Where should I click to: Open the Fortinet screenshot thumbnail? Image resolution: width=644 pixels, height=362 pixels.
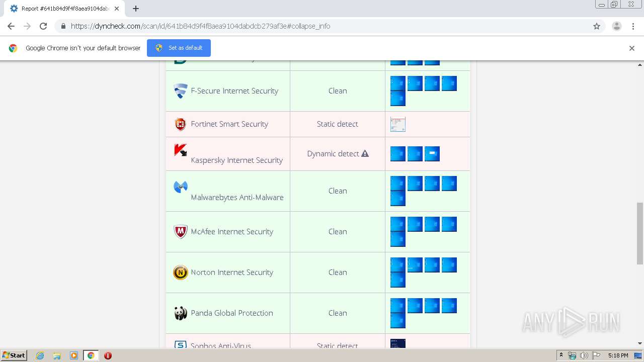tap(398, 124)
